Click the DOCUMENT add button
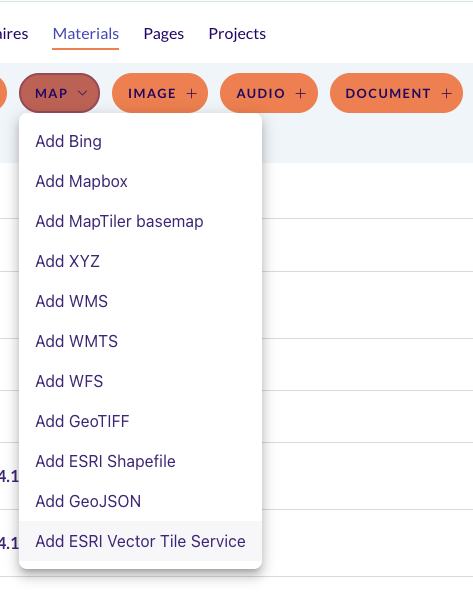Screen dimensions: 473x592 click(x=396, y=93)
